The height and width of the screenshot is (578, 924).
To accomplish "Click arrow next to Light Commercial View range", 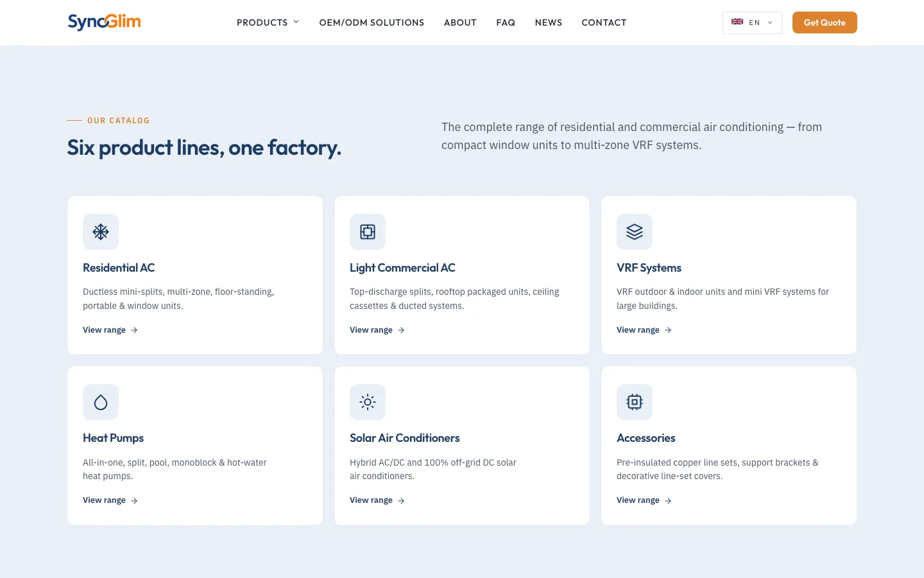I will point(401,330).
